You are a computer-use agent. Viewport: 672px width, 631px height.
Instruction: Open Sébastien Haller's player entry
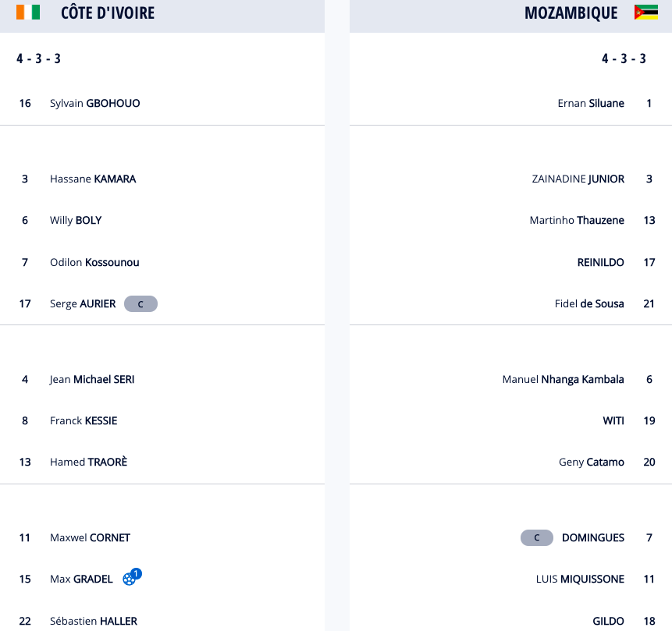[93, 621]
